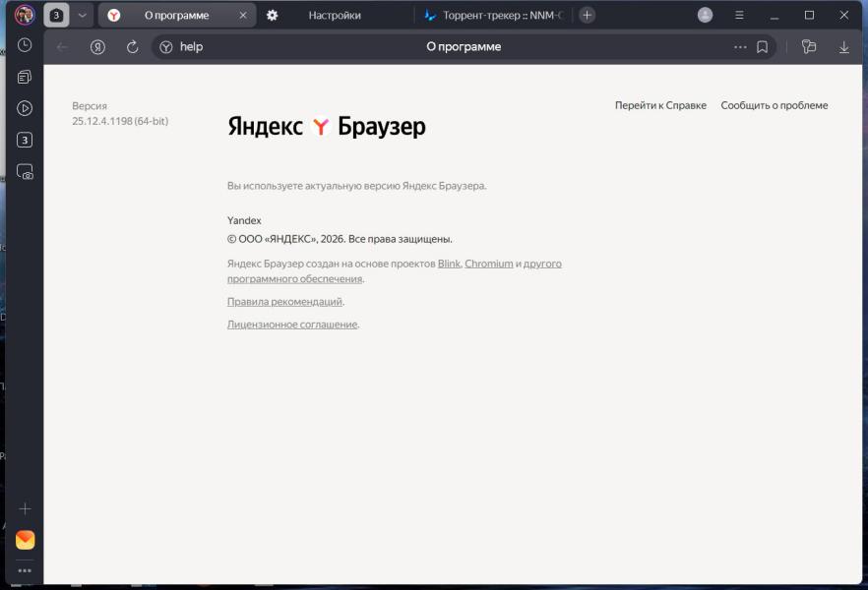This screenshot has height=590, width=868.
Task: Click the reload page icon
Action: 133,47
